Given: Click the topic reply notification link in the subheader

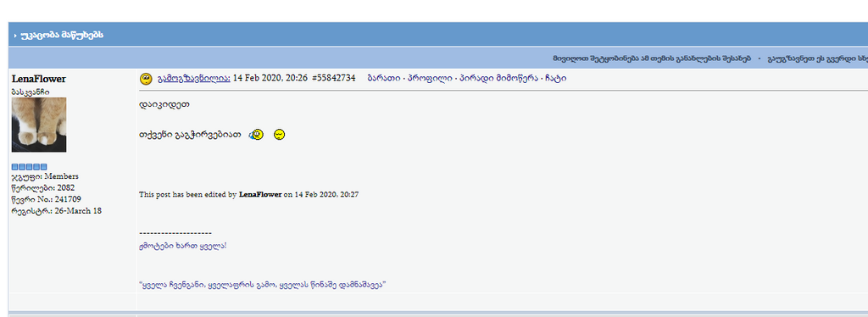Looking at the screenshot, I should tap(652, 58).
